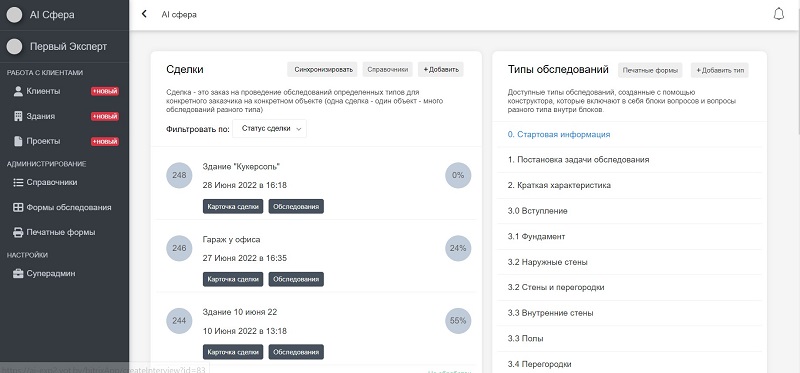800x373 pixels.
Task: Click the date 10 Июня 2022 в 13:18
Action: click(245, 331)
